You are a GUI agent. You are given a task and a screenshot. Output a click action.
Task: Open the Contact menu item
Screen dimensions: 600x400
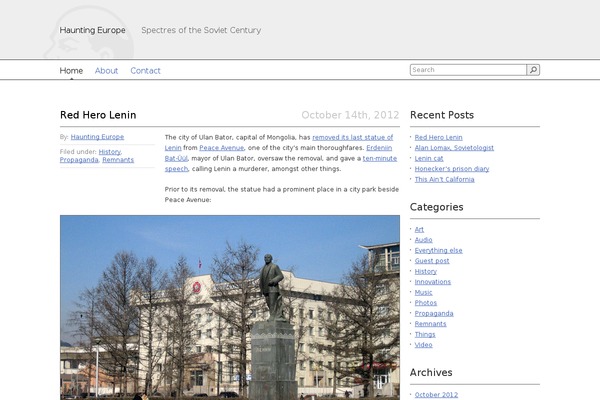(145, 71)
